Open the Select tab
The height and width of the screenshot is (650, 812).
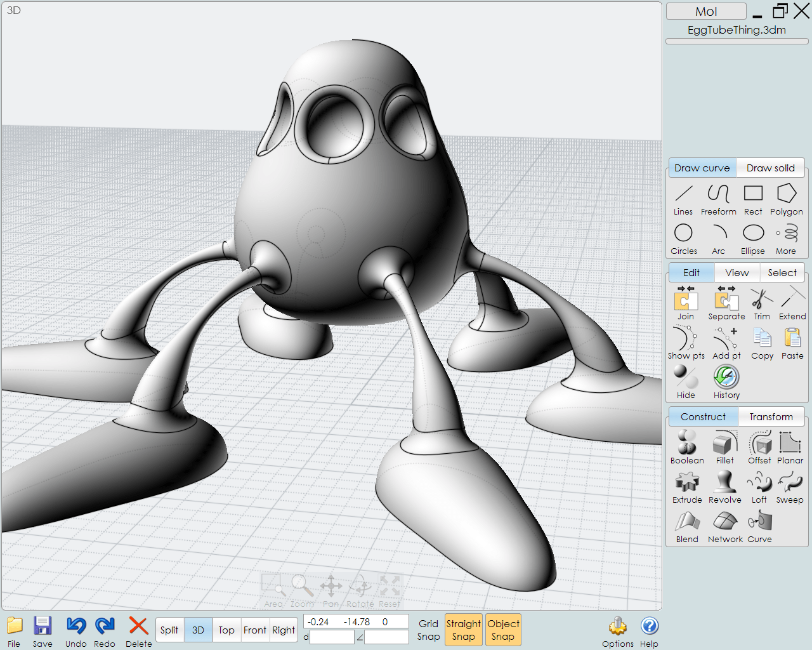coord(782,272)
